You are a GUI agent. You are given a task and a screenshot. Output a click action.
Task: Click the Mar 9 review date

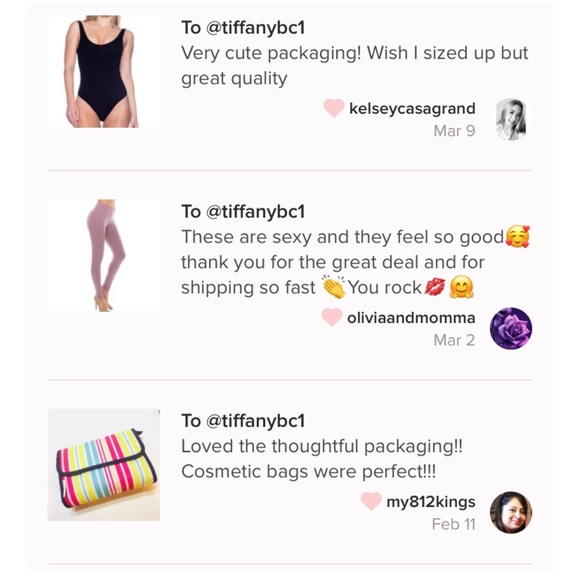(x=454, y=131)
